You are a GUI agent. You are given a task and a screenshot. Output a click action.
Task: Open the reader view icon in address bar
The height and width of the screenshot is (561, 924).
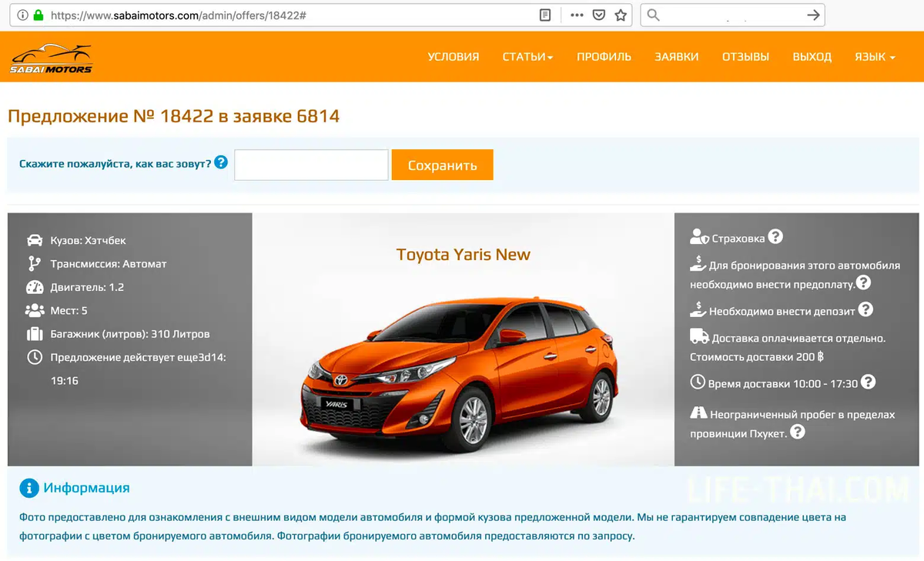point(545,15)
